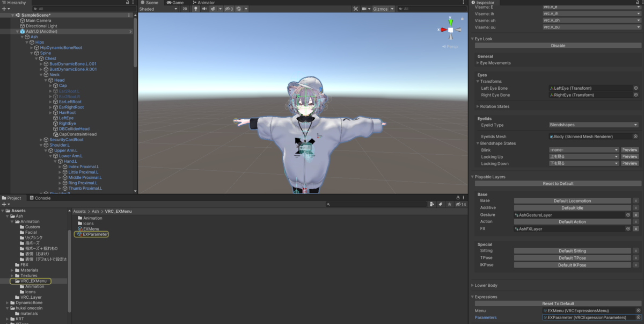Open Project search by type icon
Viewport: 644px width, 324px height.
point(433,204)
